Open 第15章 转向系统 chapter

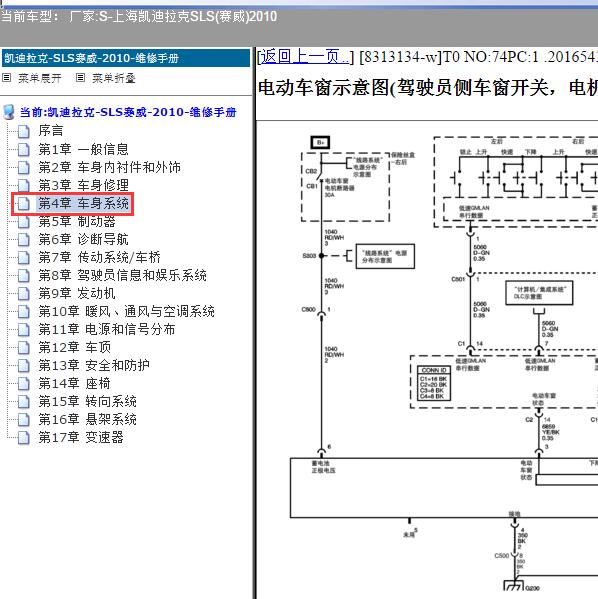point(87,401)
